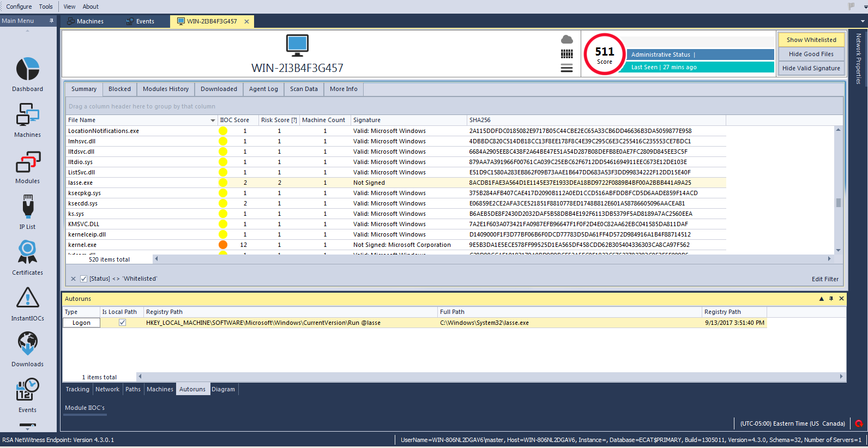The width and height of the screenshot is (868, 448).
Task: Click Hide Valid Signature button
Action: click(811, 68)
